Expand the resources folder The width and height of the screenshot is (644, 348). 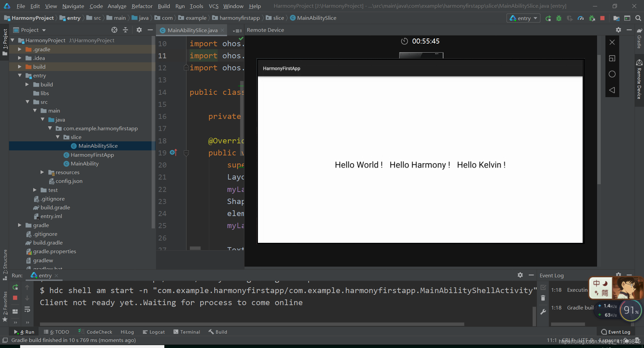tap(42, 172)
